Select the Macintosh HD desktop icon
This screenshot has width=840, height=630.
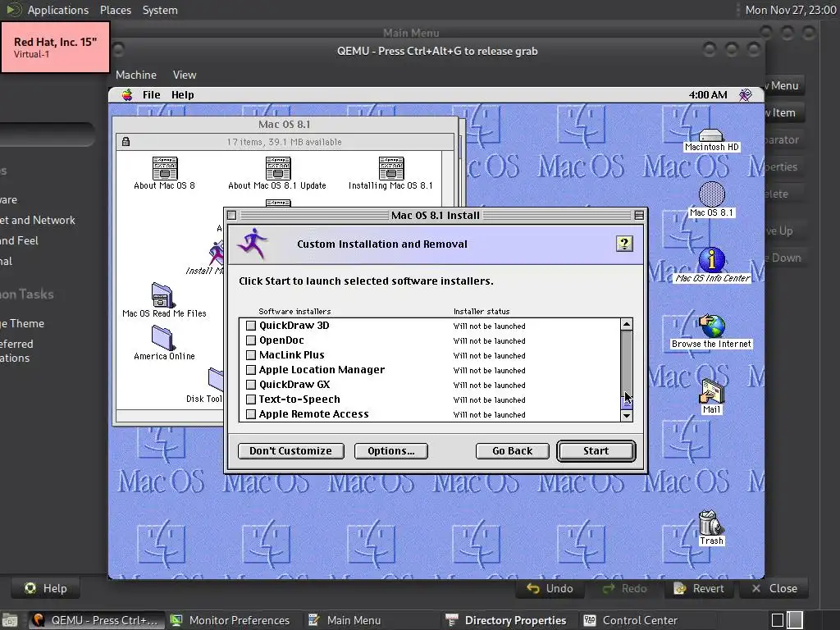(x=711, y=135)
